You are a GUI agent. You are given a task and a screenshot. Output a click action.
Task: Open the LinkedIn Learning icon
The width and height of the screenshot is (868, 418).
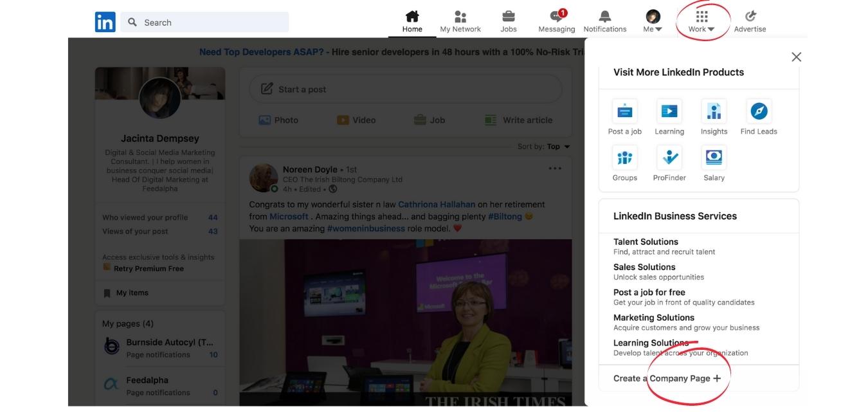click(669, 111)
